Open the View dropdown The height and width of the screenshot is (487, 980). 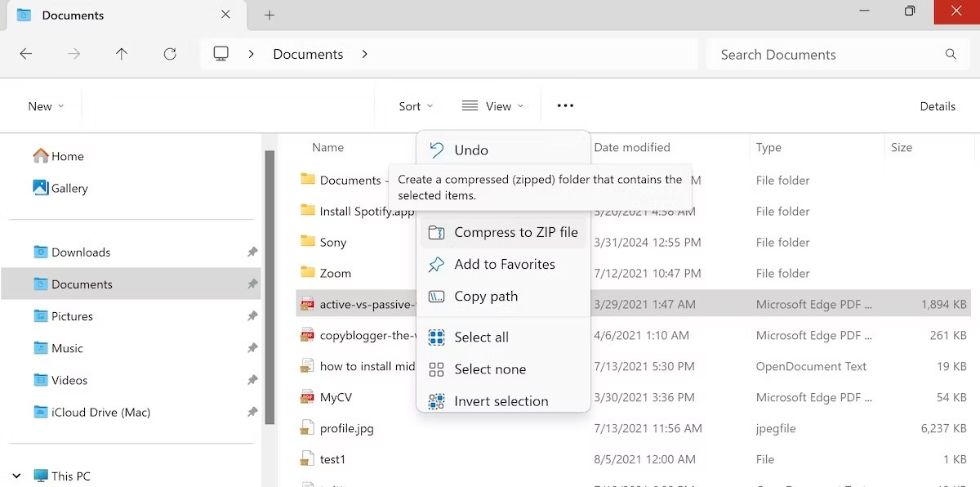pyautogui.click(x=492, y=106)
